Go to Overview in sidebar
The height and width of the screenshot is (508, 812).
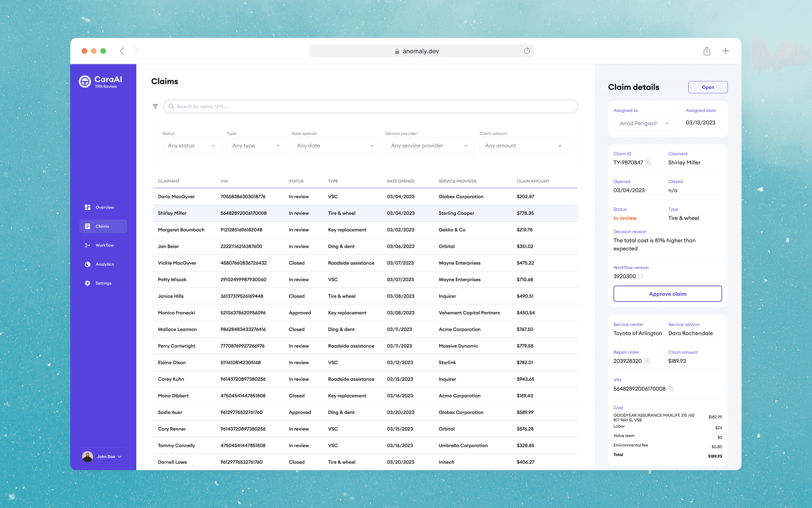103,208
